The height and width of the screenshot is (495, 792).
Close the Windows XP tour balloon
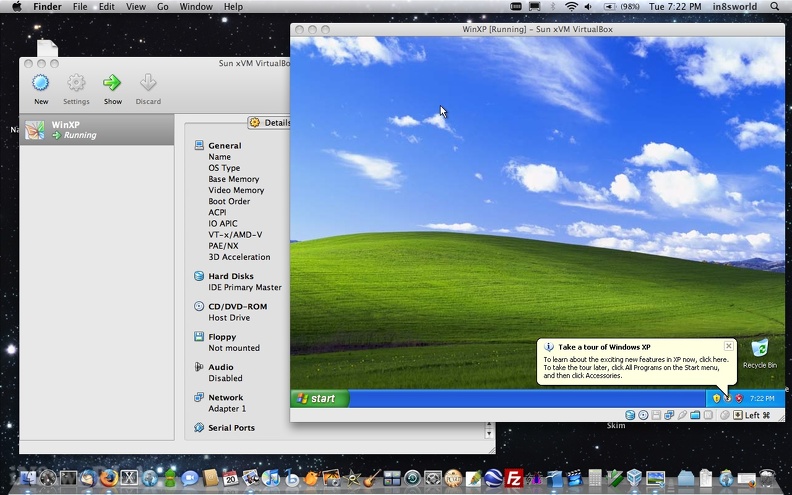click(x=728, y=346)
